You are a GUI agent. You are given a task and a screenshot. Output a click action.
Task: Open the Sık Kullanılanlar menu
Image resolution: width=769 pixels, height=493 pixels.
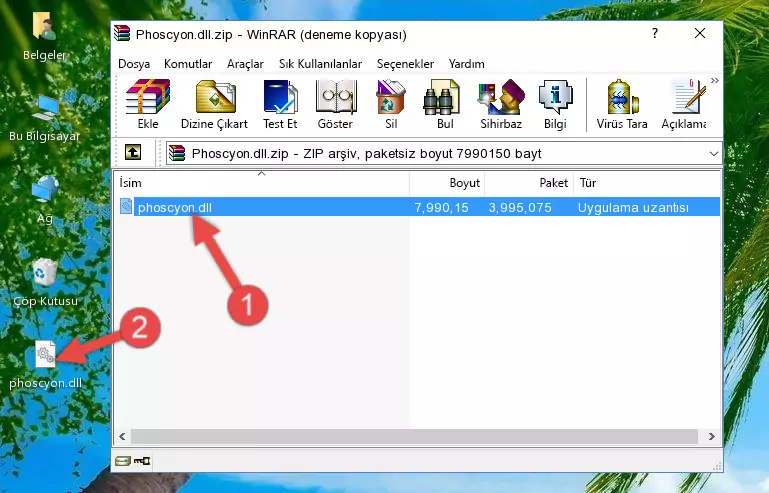320,64
